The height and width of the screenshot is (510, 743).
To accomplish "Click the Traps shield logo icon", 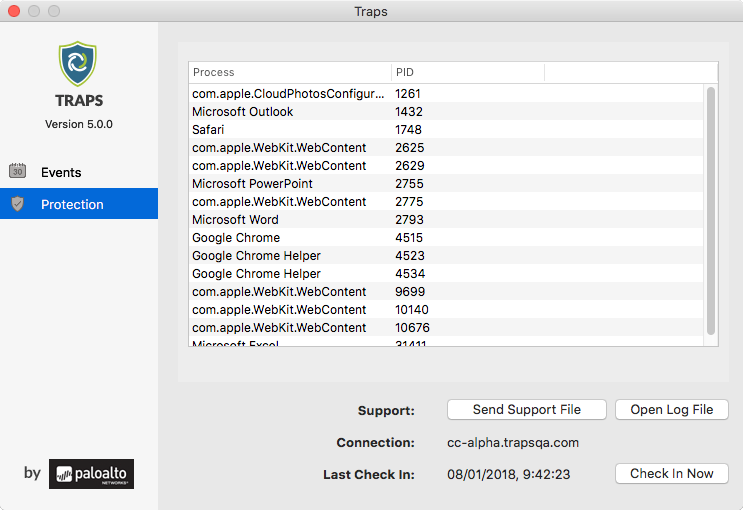I will coord(79,64).
